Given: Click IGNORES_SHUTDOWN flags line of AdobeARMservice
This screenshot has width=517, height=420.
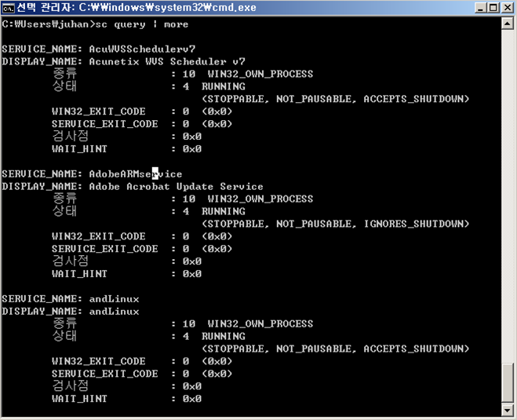Looking at the screenshot, I should [335, 224].
